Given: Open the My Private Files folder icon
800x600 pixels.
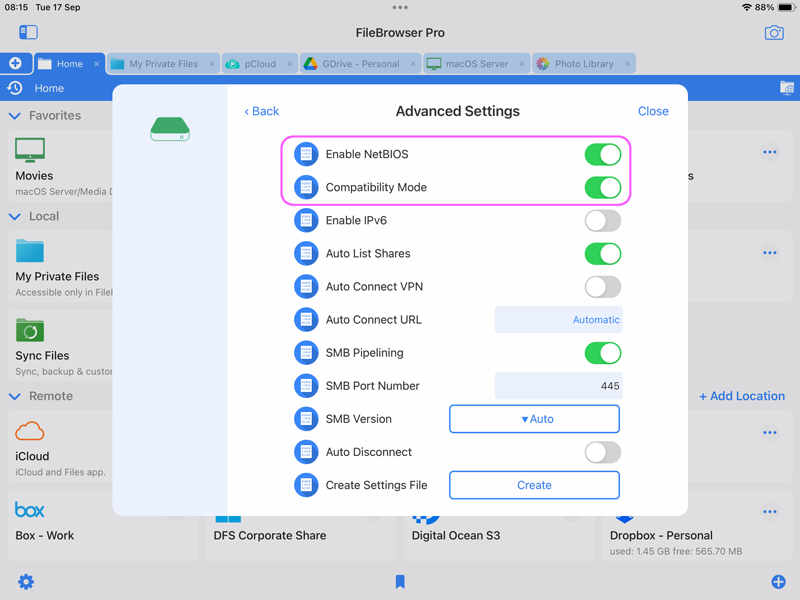Looking at the screenshot, I should (30, 251).
